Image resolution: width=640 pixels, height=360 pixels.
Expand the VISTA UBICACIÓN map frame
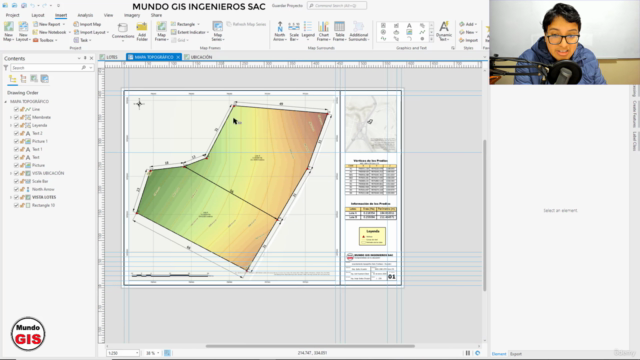tap(11, 173)
